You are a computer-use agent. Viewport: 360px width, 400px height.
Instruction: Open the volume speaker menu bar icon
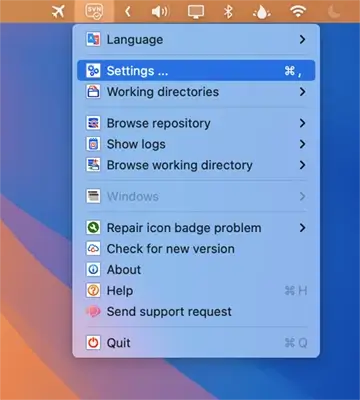[160, 12]
